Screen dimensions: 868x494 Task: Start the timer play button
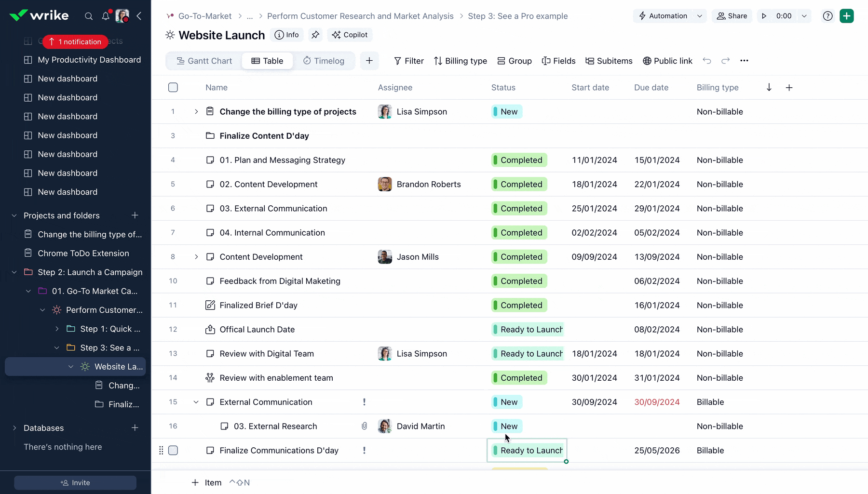click(764, 16)
